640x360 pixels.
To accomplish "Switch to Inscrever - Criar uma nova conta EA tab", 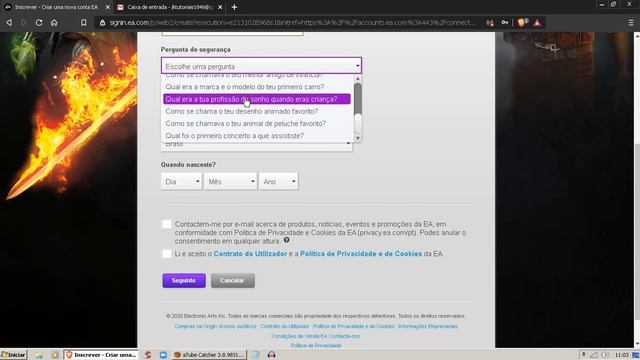I will [x=56, y=7].
